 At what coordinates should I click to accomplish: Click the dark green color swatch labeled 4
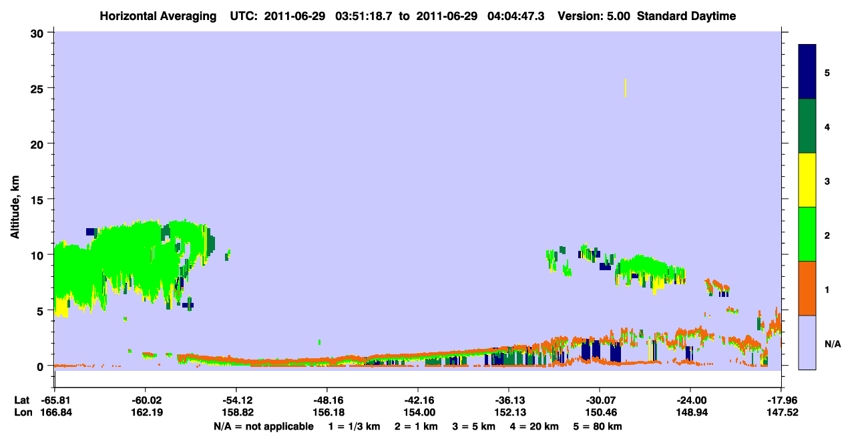(807, 126)
